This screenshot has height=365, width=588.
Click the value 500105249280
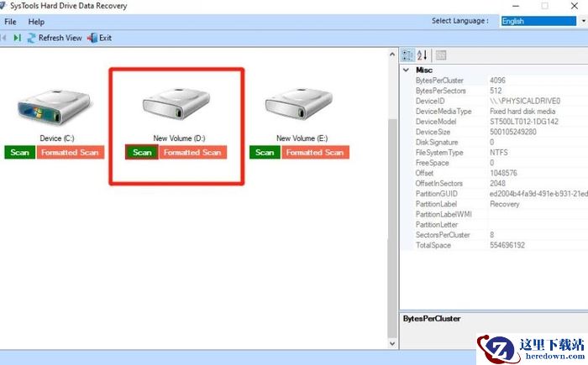pyautogui.click(x=513, y=132)
